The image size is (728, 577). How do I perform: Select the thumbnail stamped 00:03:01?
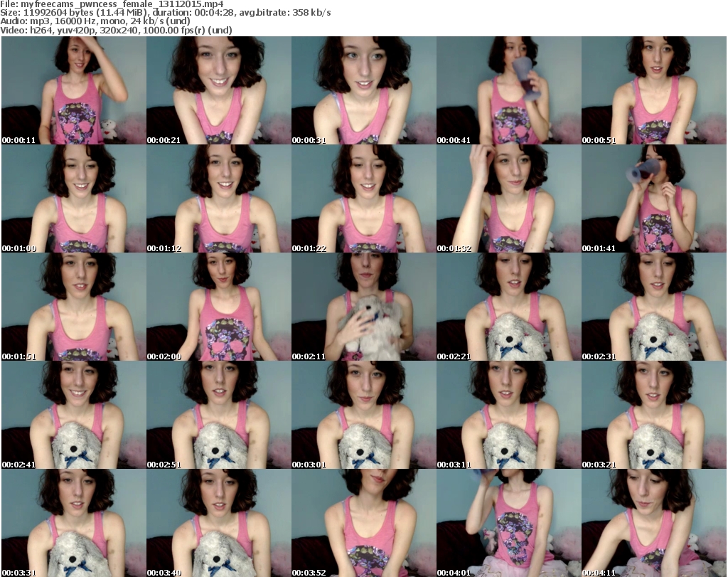363,415
